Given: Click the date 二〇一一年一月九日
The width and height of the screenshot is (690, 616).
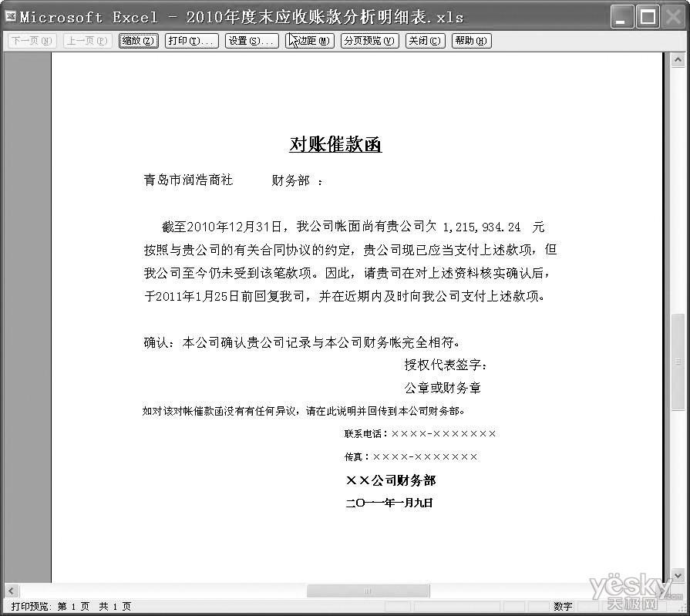Looking at the screenshot, I should [x=389, y=503].
